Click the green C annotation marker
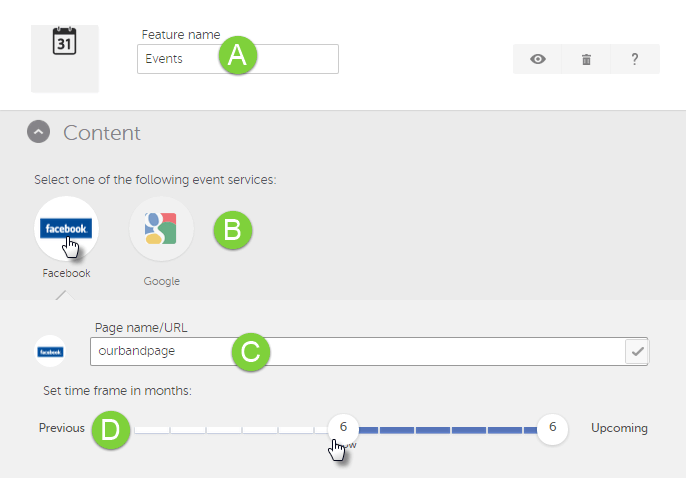686x478 pixels. click(x=251, y=352)
